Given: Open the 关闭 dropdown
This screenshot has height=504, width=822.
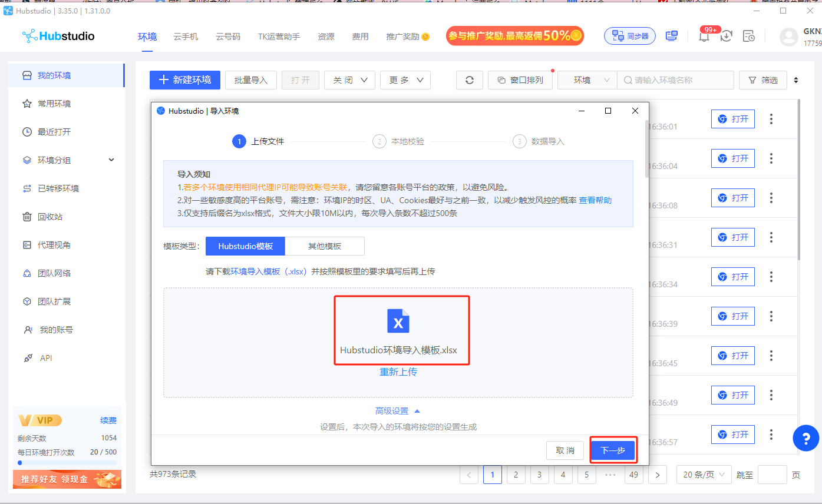Looking at the screenshot, I should pos(349,80).
